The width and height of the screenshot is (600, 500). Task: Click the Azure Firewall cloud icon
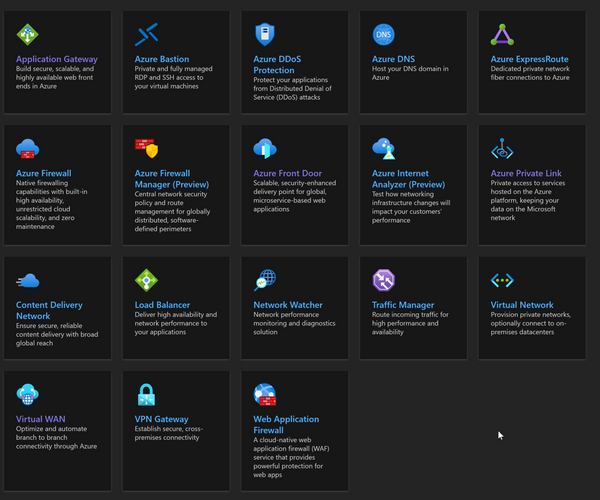tap(28, 149)
